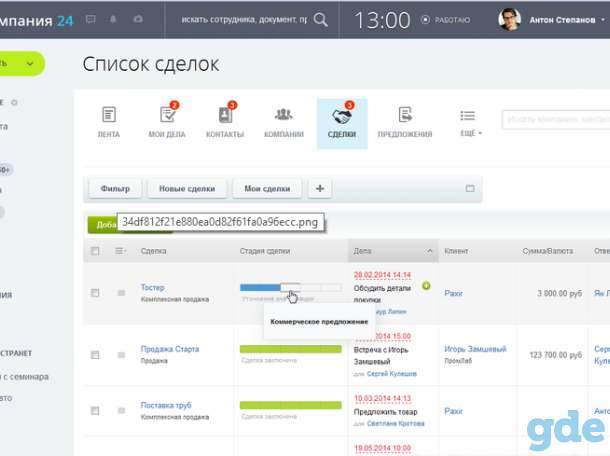
Task: Click the header search field
Action: tap(244, 19)
